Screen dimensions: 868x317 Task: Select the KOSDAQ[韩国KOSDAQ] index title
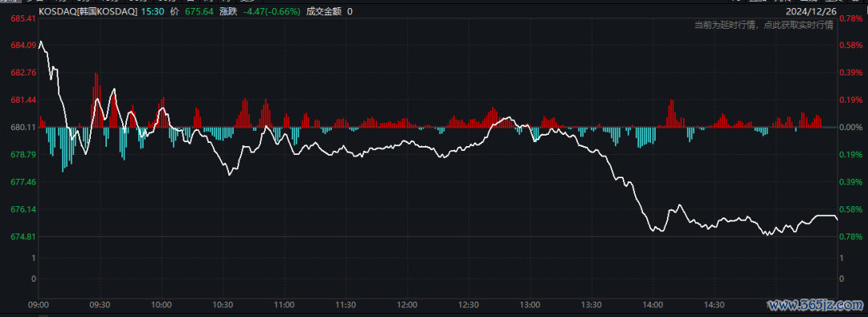(x=88, y=11)
